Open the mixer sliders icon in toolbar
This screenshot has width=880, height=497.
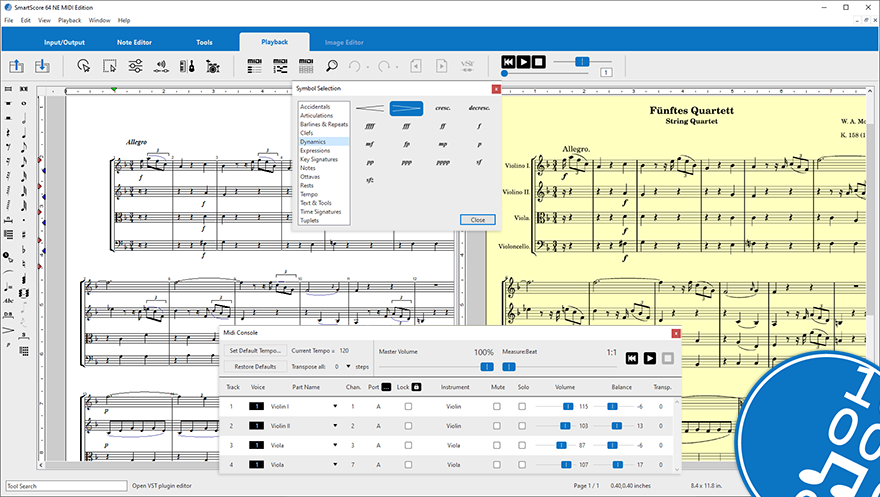tap(135, 66)
